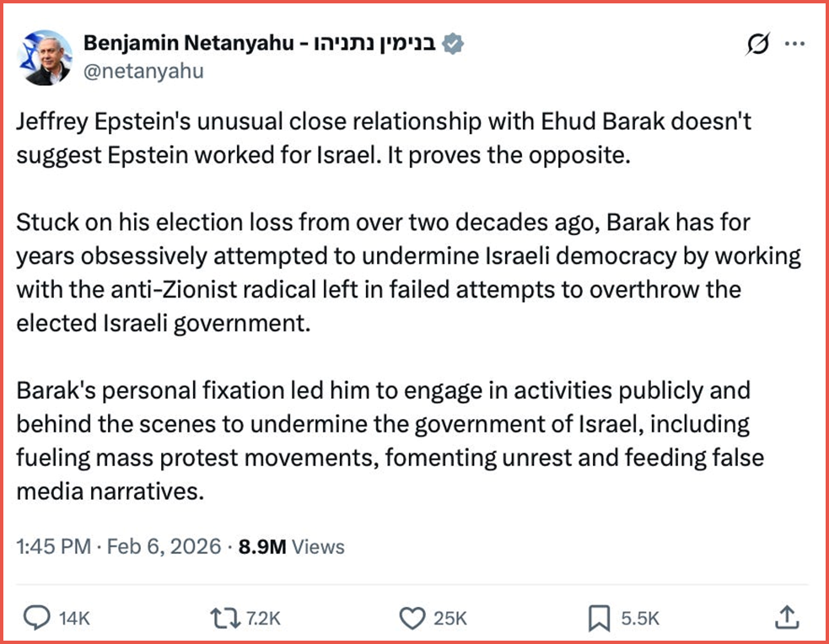Image resolution: width=829 pixels, height=644 pixels.
Task: Click the 25K likes count
Action: [449, 619]
